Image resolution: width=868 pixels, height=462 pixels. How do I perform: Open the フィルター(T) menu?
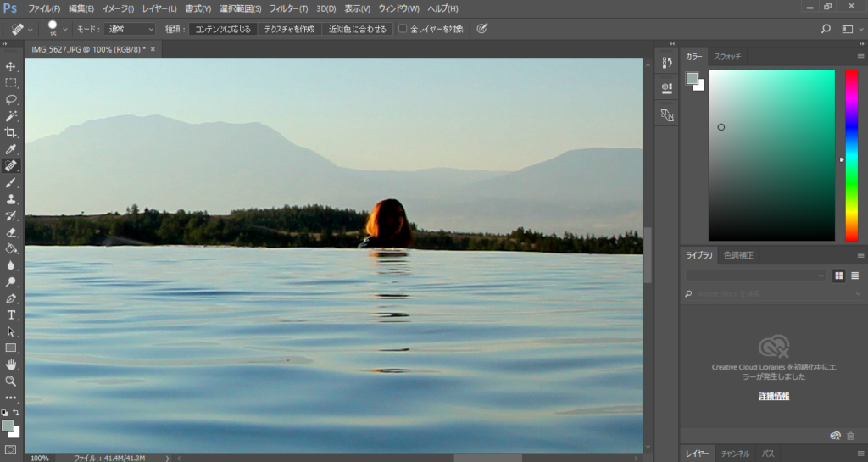288,8
